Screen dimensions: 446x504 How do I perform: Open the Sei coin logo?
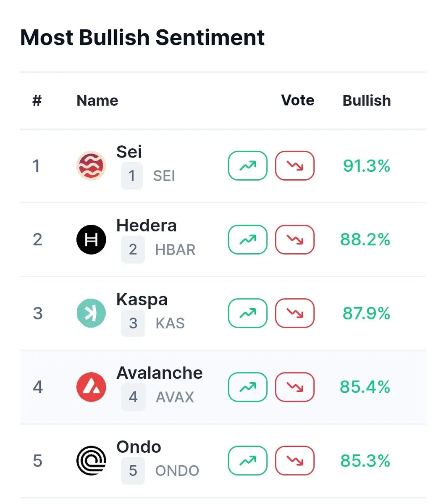pos(91,166)
